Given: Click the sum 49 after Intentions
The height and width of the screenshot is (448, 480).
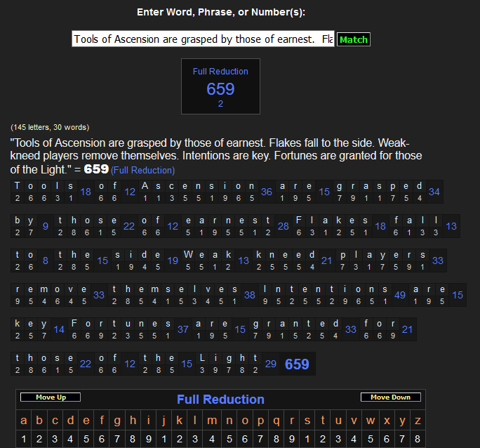Looking at the screenshot, I should 400,295.
